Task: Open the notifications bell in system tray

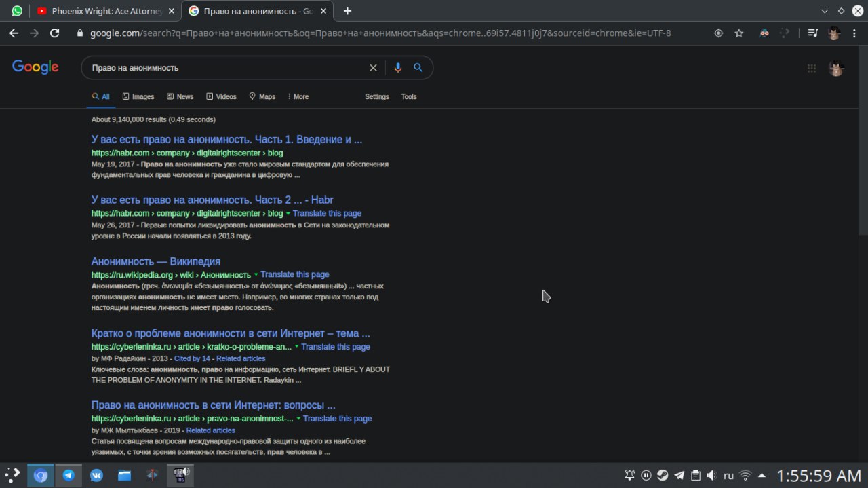Action: pos(630,475)
